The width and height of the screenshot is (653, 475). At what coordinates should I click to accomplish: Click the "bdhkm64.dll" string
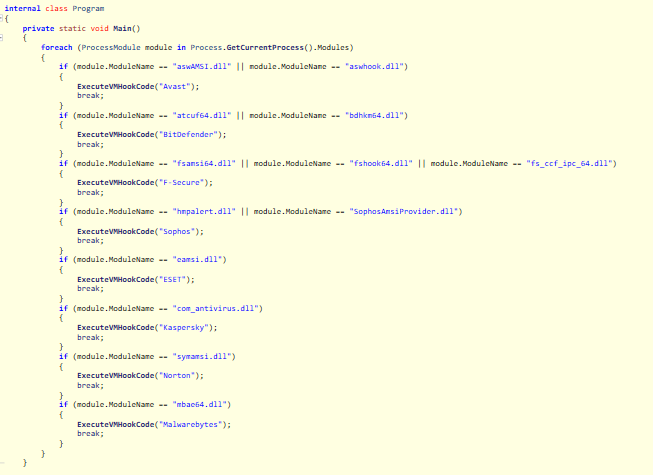[374, 115]
